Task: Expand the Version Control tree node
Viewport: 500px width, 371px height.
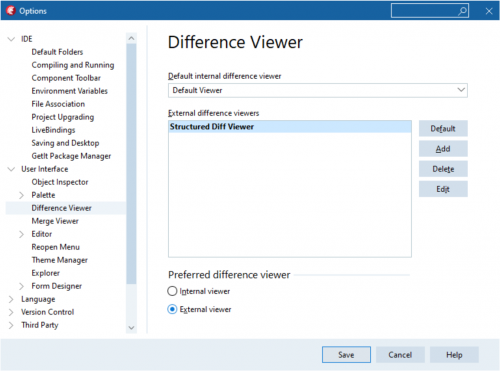Action: [11, 312]
